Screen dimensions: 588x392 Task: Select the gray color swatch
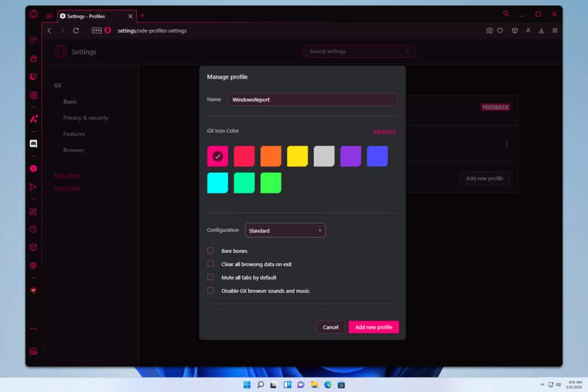(x=324, y=156)
